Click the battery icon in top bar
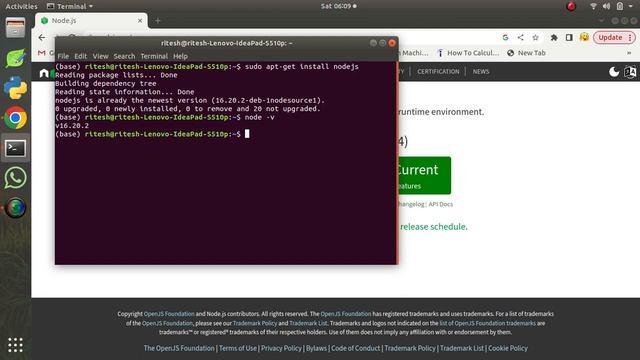Viewport: 640px width, 360px height. (x=620, y=6)
